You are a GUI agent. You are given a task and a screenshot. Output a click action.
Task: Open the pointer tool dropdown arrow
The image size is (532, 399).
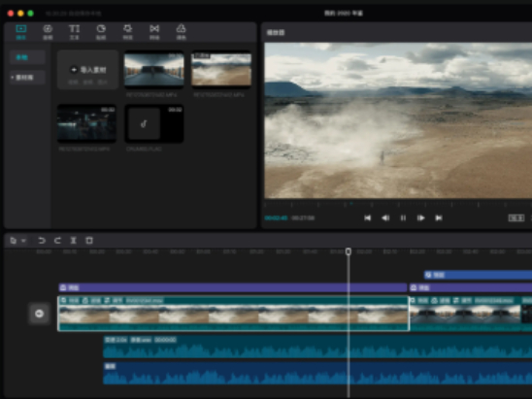[x=23, y=241]
